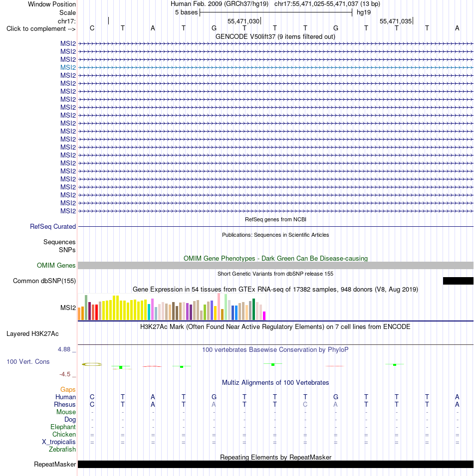
Task: Click the olive oval PhyloP mark at base C
Action: [x=92, y=364]
